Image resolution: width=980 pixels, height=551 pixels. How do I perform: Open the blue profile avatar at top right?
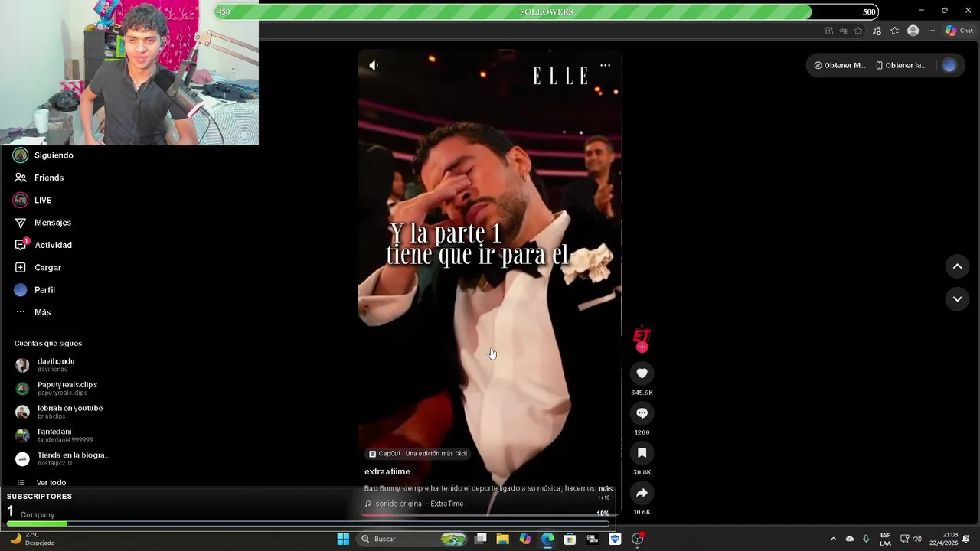(949, 65)
